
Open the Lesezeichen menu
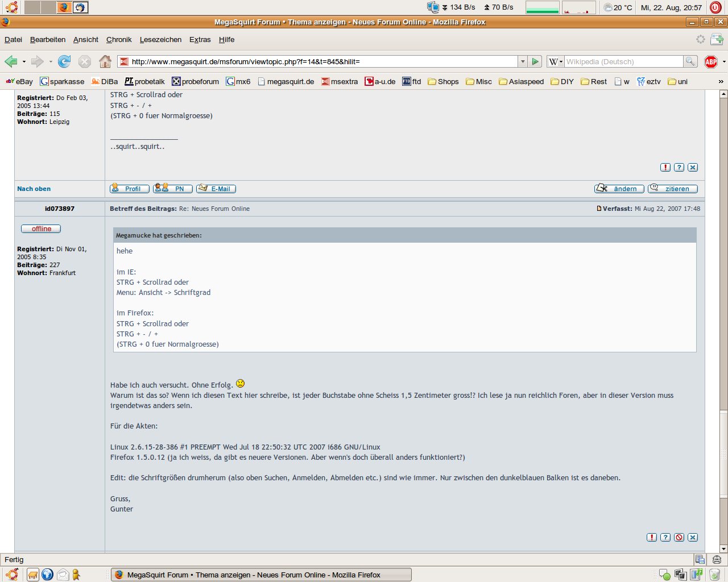(160, 39)
